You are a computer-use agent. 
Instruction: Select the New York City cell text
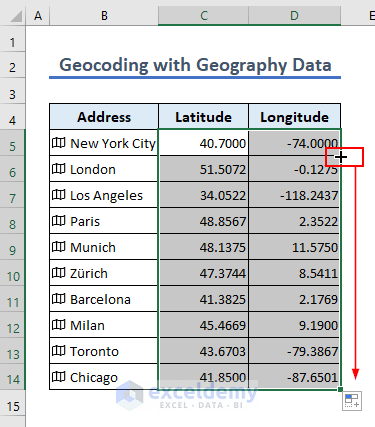(113, 144)
